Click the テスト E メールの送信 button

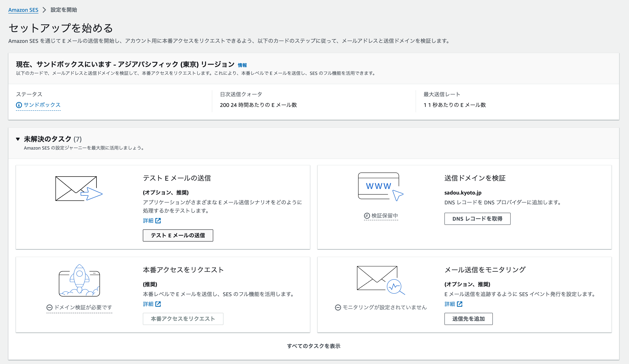pyautogui.click(x=178, y=235)
